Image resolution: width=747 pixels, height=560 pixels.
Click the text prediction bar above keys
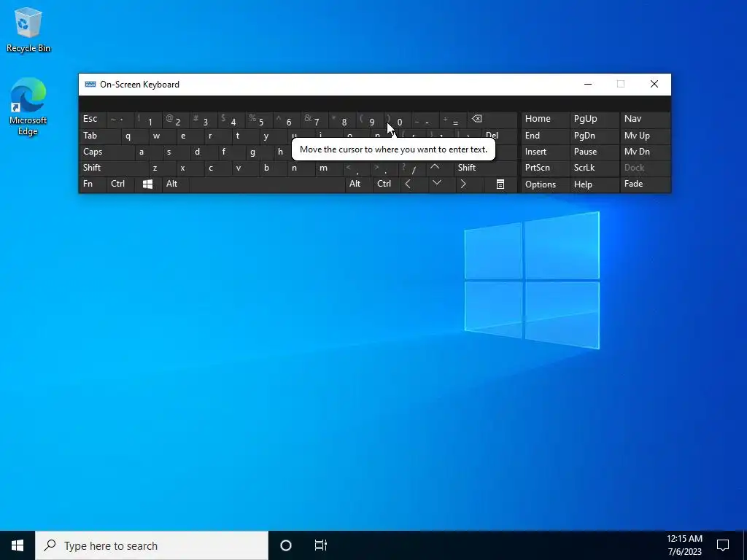coord(375,104)
